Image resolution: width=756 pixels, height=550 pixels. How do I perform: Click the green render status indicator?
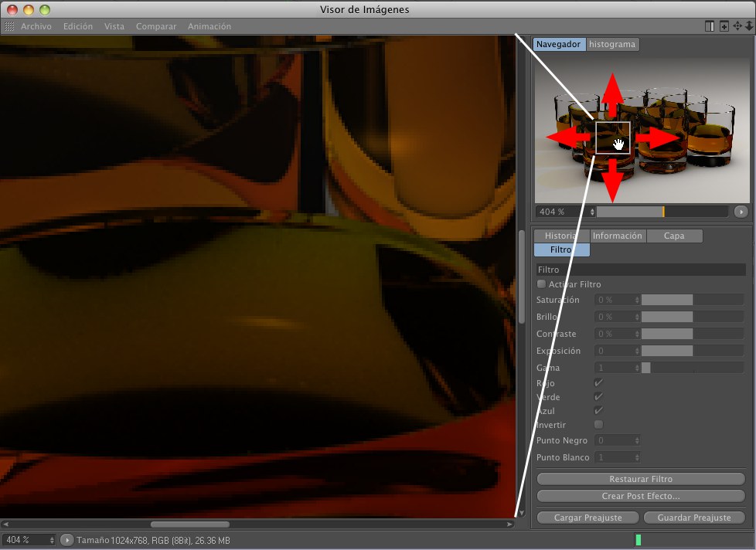639,540
